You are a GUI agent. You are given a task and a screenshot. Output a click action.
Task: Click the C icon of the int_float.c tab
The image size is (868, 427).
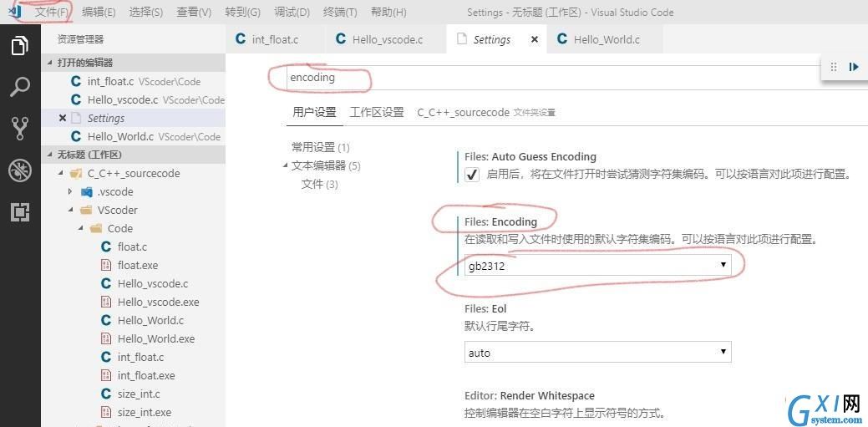[x=241, y=39]
